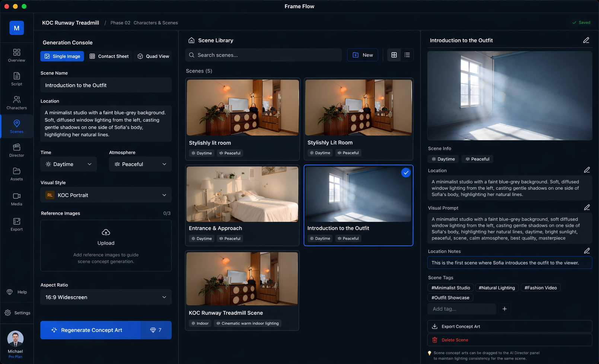Viewport: 599px width, 364px height.
Task: Edit Location Notes using pencil icon
Action: coord(587,251)
